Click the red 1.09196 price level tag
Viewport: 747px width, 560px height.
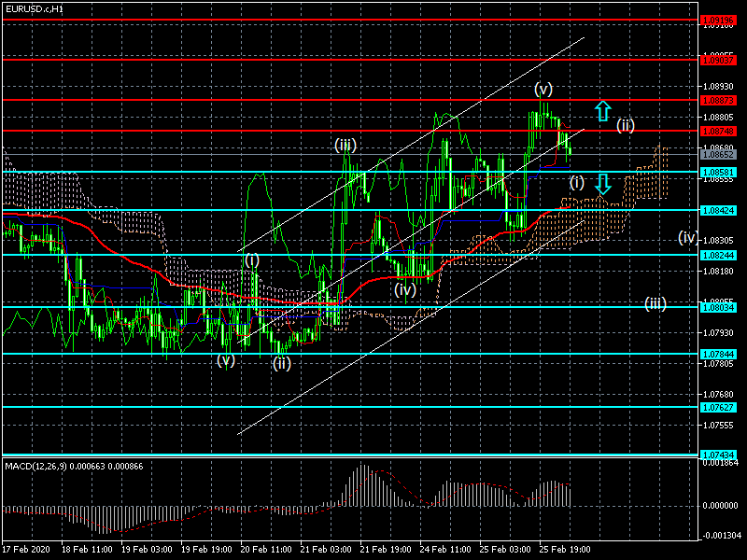tap(719, 20)
